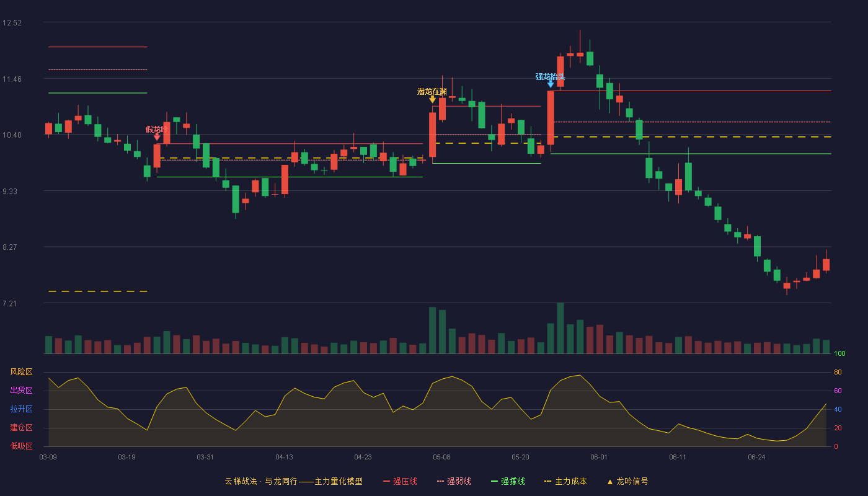Click the blue 强龙抬头 arrow marker
The width and height of the screenshot is (868, 496).
pos(551,84)
